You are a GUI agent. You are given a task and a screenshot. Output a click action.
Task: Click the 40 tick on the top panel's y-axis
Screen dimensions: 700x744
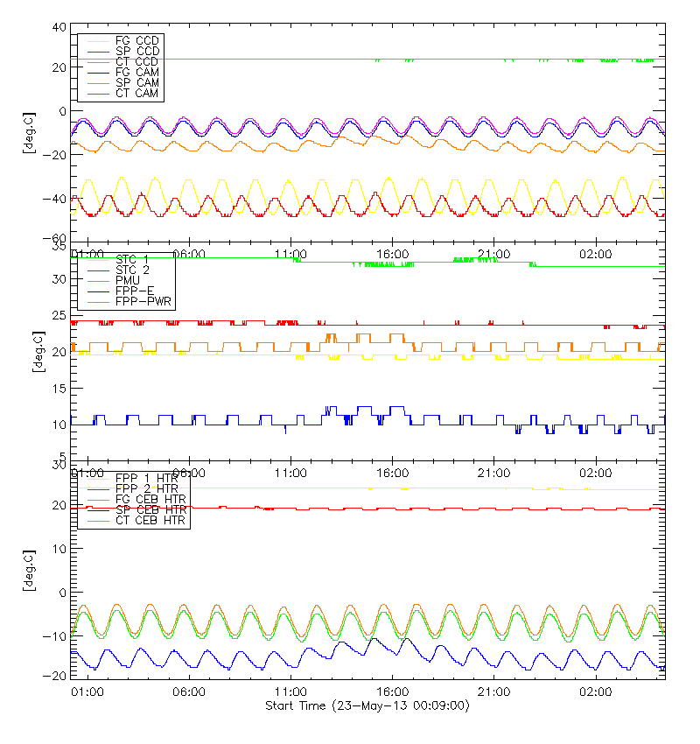click(x=59, y=27)
